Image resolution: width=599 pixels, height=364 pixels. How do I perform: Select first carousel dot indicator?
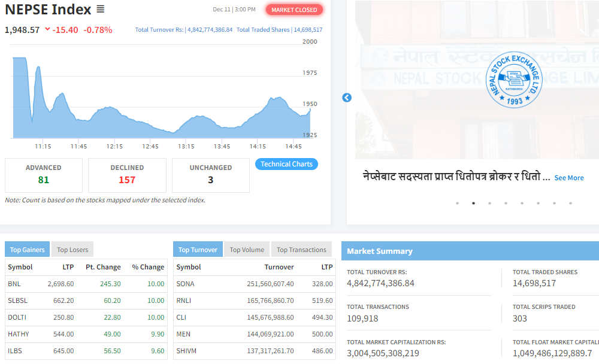coord(457,203)
